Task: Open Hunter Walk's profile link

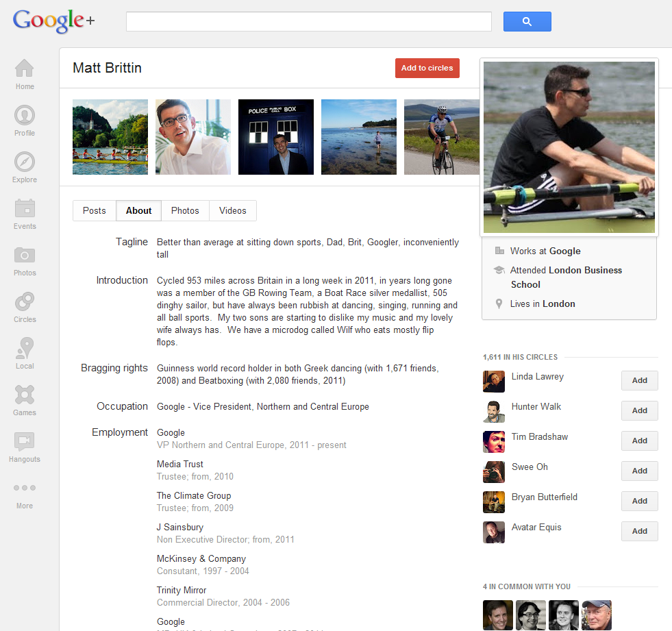Action: 536,406
